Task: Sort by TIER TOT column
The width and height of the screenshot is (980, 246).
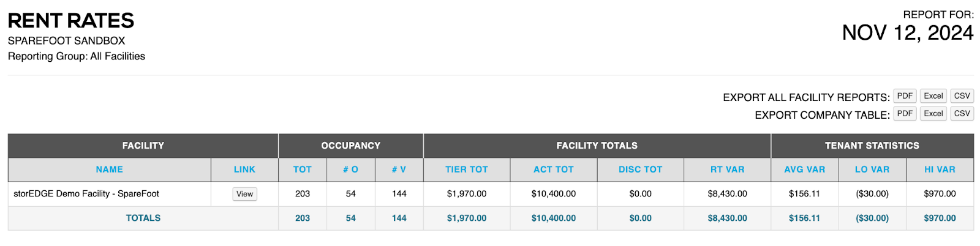Action: click(x=467, y=170)
